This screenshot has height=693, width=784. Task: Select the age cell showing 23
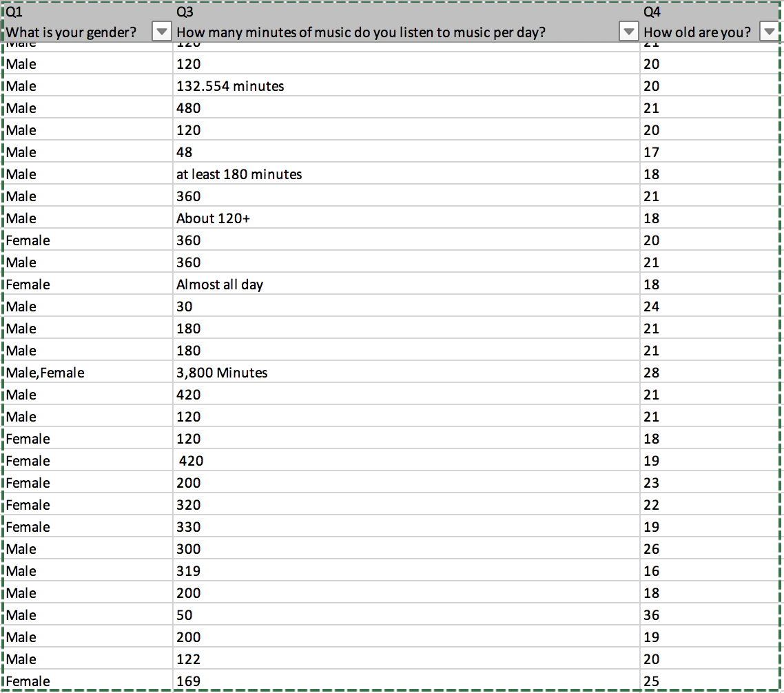(710, 483)
